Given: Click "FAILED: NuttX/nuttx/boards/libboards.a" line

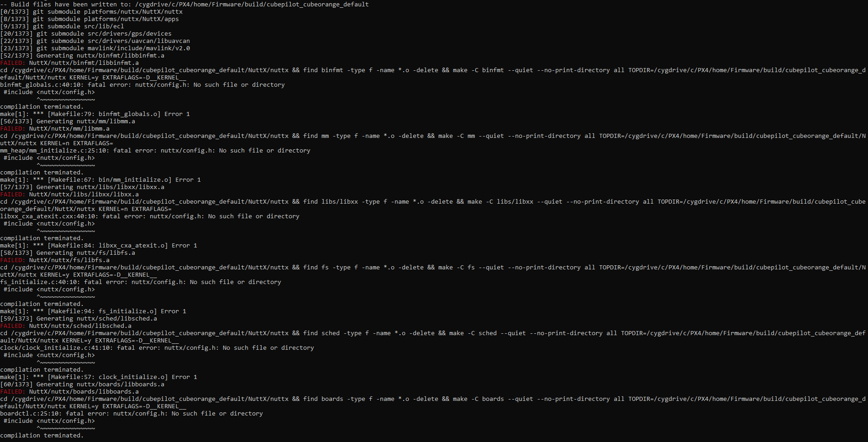Looking at the screenshot, I should pos(69,391).
